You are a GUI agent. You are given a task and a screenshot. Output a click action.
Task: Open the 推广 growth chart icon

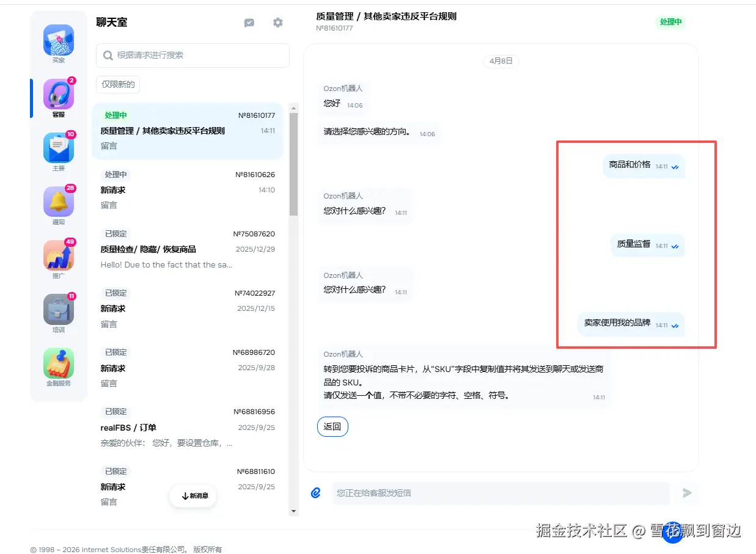point(59,255)
